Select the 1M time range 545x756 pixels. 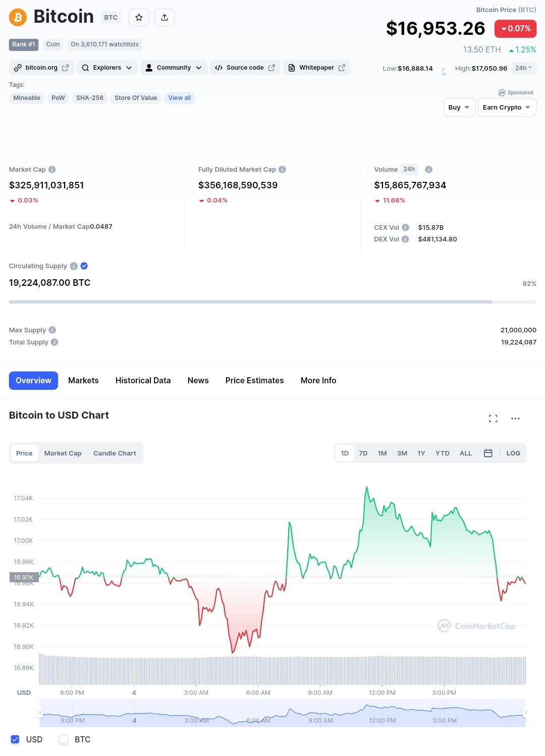click(383, 453)
